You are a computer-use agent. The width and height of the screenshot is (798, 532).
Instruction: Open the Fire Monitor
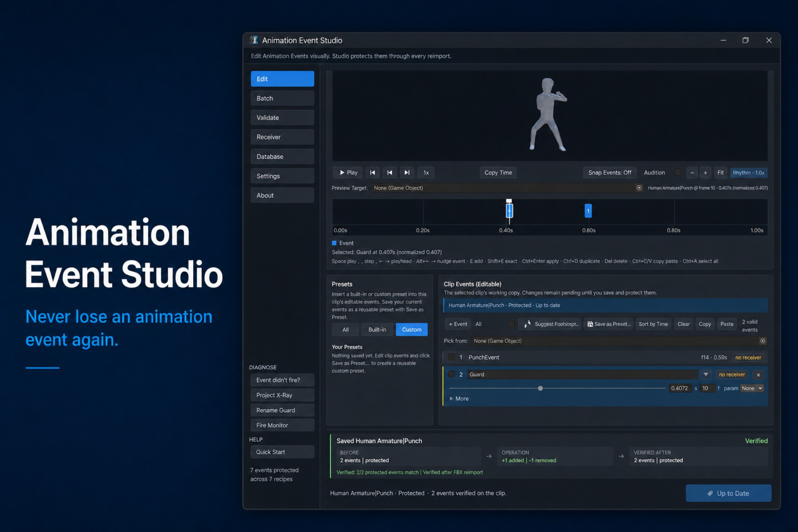[282, 426]
